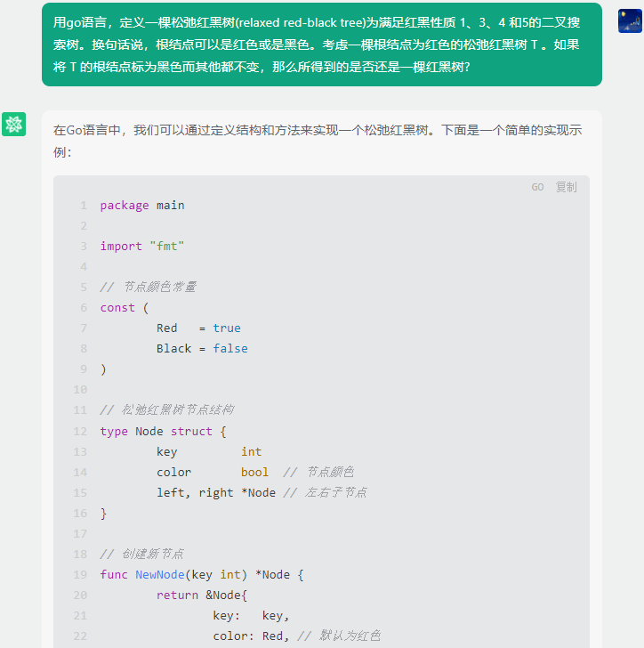Click the 'const (' line
Viewport: 644px width, 648px height.
coord(125,308)
